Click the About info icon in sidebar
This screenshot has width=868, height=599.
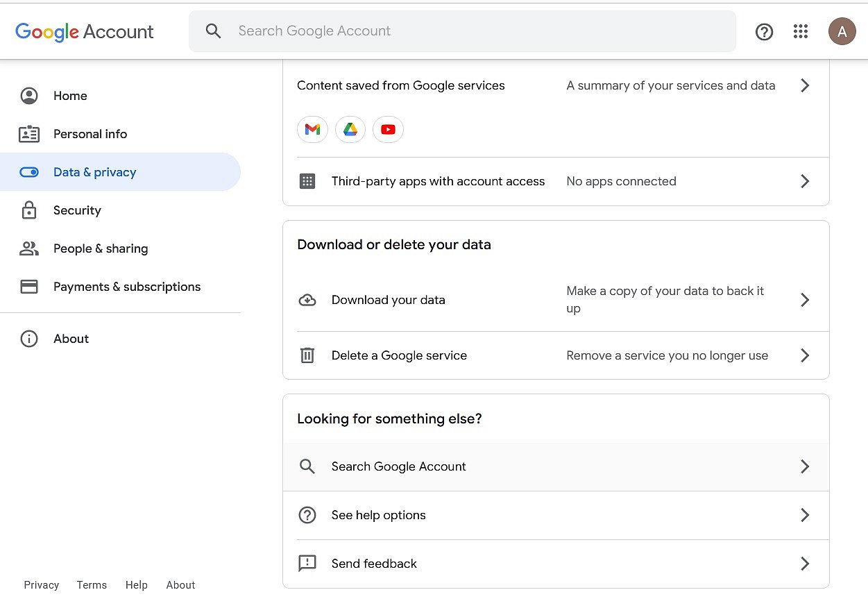[29, 339]
